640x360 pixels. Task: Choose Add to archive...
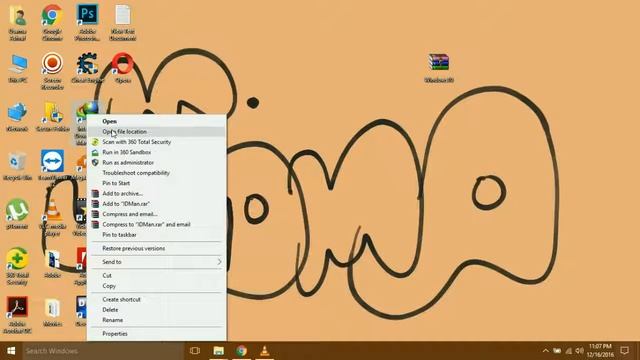click(157, 193)
